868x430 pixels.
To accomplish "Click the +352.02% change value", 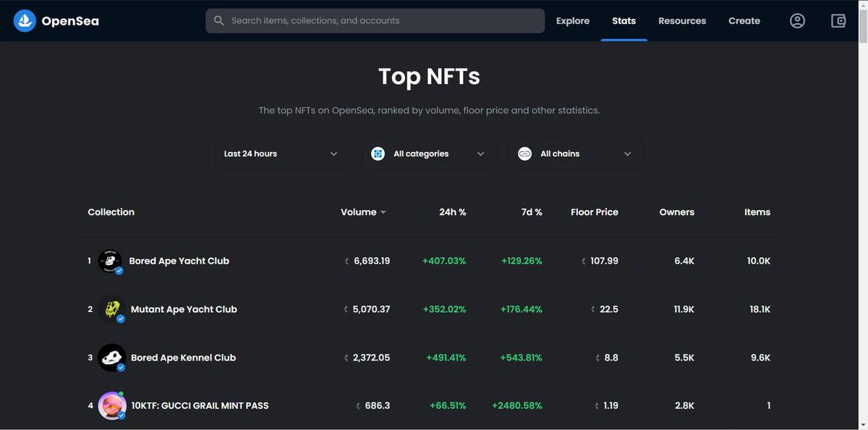I will click(x=444, y=309).
